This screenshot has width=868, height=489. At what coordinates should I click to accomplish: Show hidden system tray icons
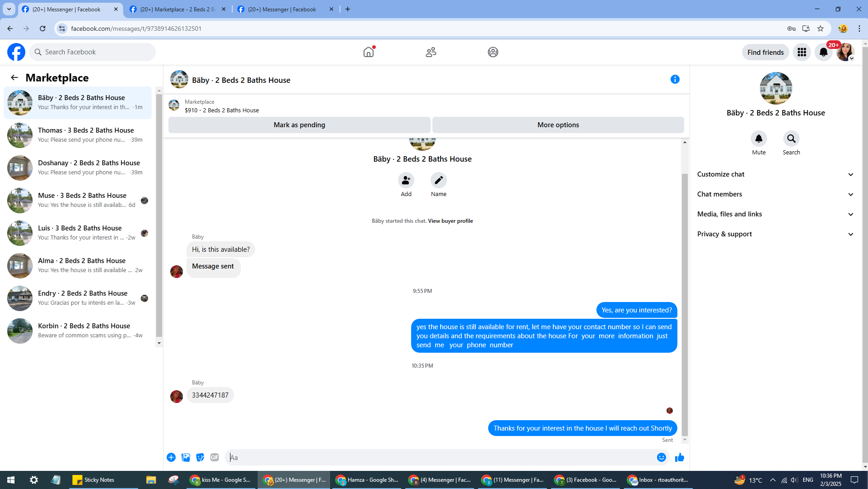pos(773,480)
